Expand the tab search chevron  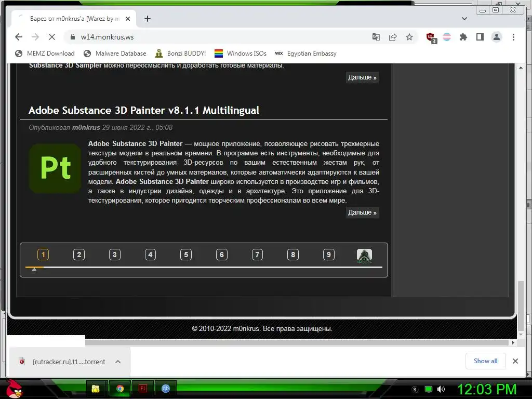(x=464, y=19)
